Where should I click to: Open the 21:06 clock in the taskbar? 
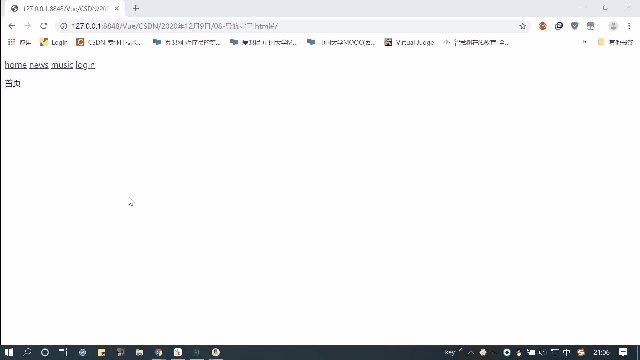601,352
